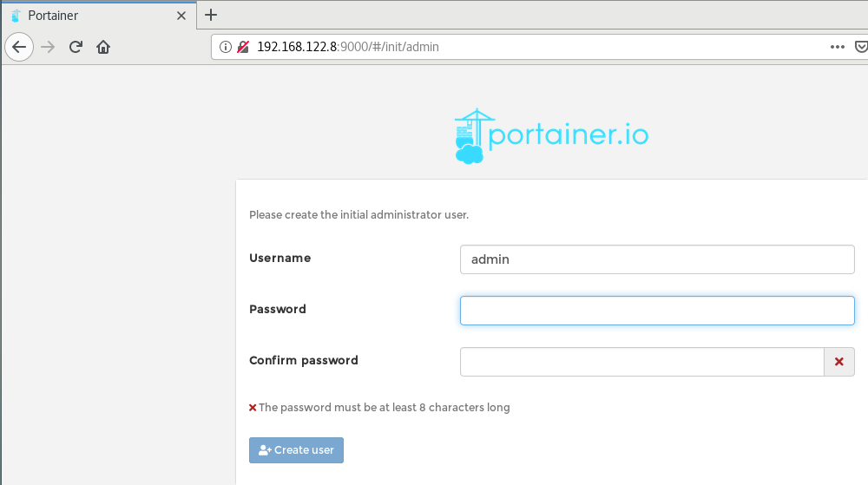Open the page actions three-dot menu
The height and width of the screenshot is (485, 868).
point(838,47)
